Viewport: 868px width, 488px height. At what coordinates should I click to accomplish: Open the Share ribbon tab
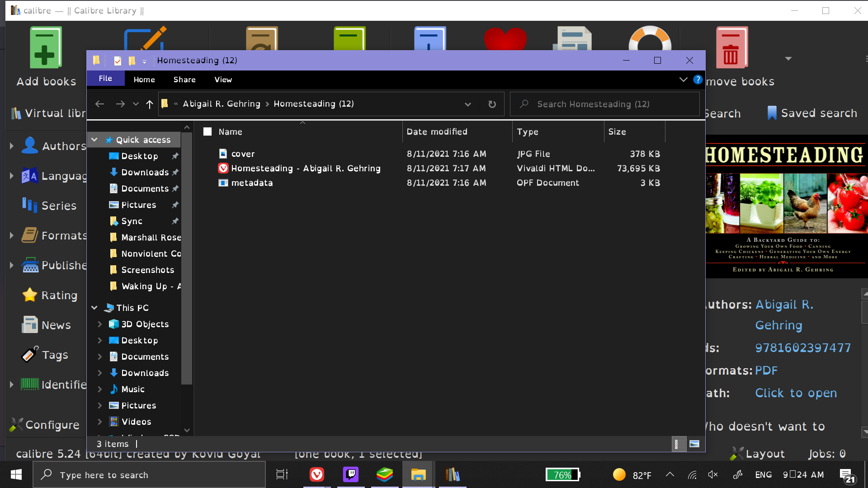click(184, 80)
